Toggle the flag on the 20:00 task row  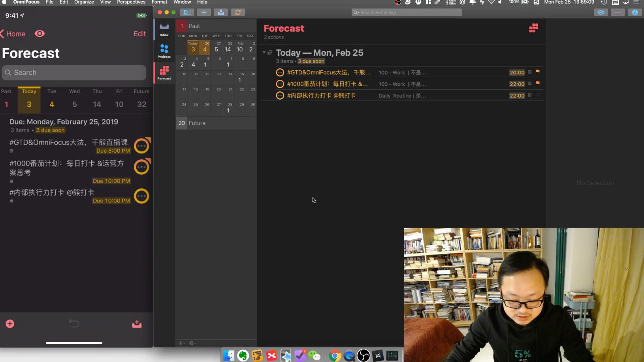pyautogui.click(x=537, y=72)
